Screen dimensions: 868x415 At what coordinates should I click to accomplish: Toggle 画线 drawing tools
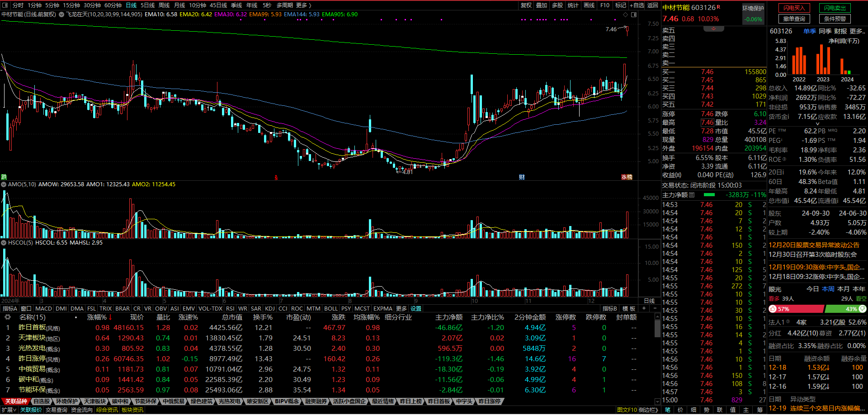pyautogui.click(x=589, y=5)
